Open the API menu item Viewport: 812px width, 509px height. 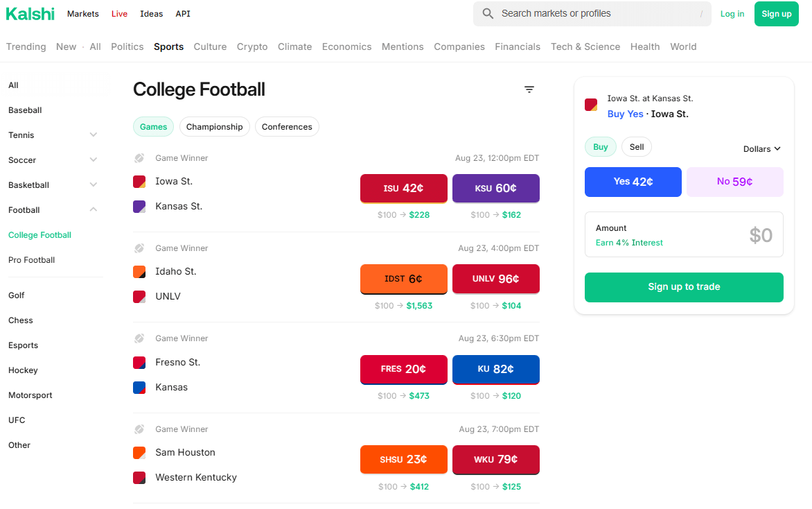183,14
